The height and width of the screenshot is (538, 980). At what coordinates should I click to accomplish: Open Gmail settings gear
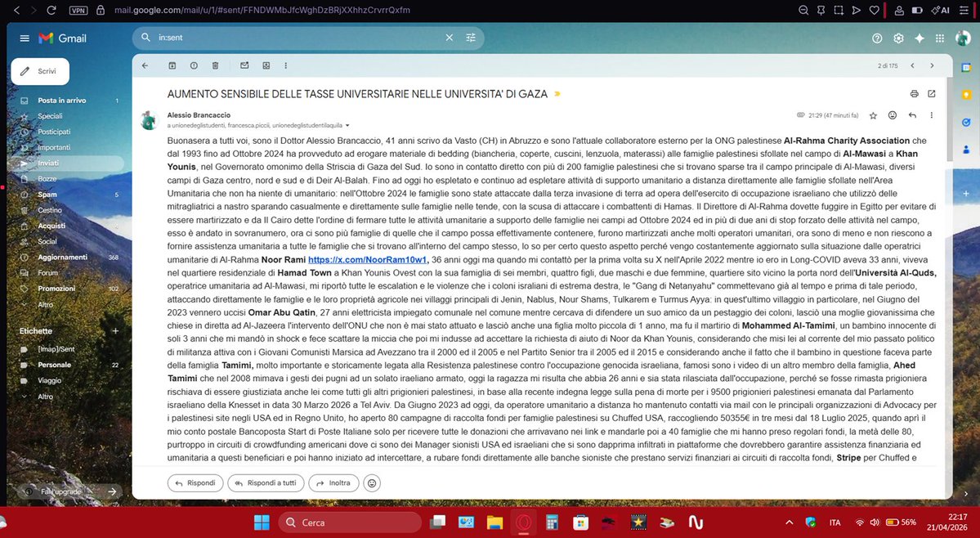(x=898, y=38)
